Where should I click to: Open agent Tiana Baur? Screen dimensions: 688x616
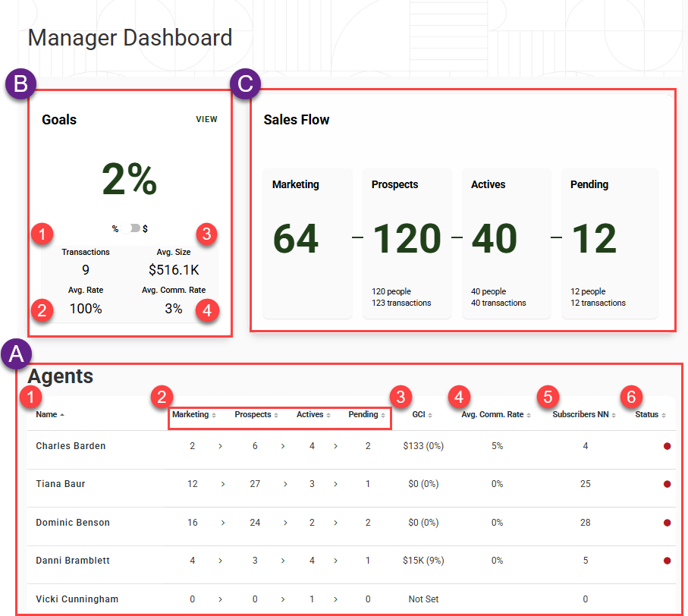61,484
